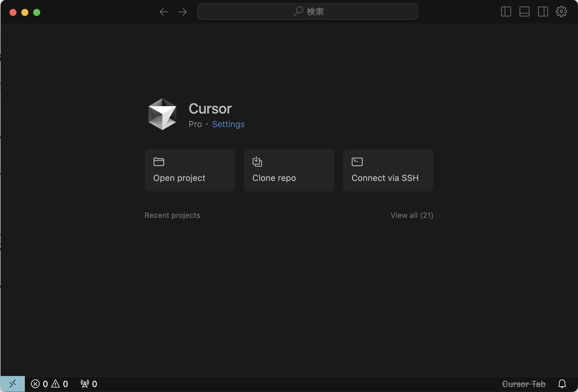Viewport: 578px width, 392px height.
Task: Start cloning with Clone repo
Action: coord(289,170)
